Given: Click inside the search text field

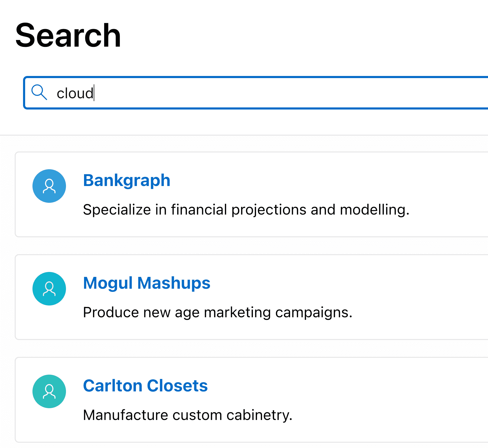Looking at the screenshot, I should pos(183,92).
